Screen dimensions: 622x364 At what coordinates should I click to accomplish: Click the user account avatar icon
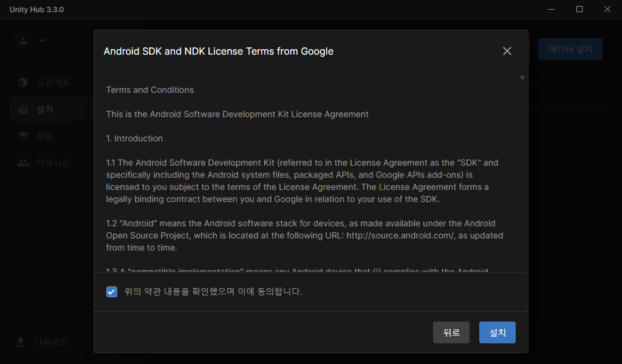[x=23, y=41]
